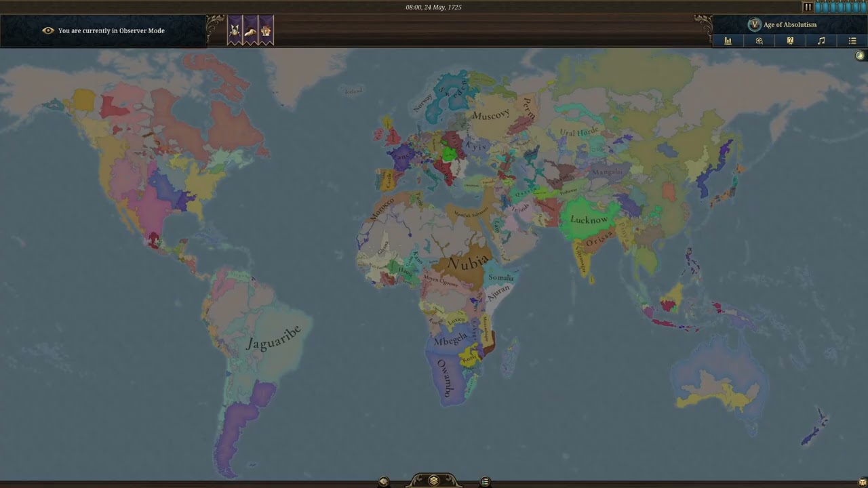Click the feathered hat banner

pos(250,30)
